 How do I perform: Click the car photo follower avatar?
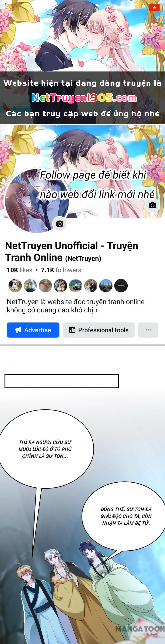tap(76, 286)
